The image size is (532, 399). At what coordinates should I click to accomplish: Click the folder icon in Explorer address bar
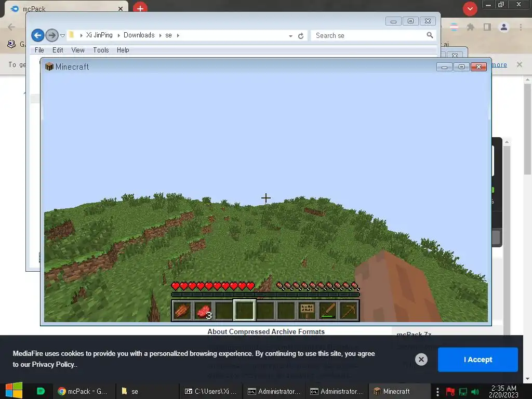click(x=71, y=35)
